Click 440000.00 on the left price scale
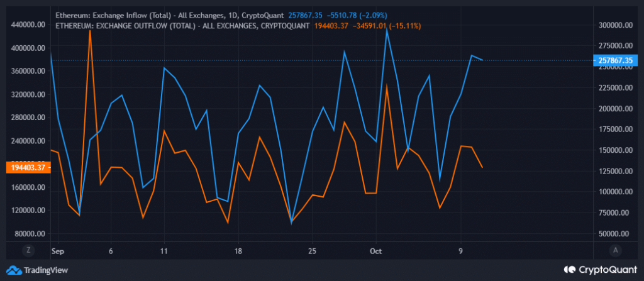This screenshot has height=281, width=644. [x=28, y=25]
